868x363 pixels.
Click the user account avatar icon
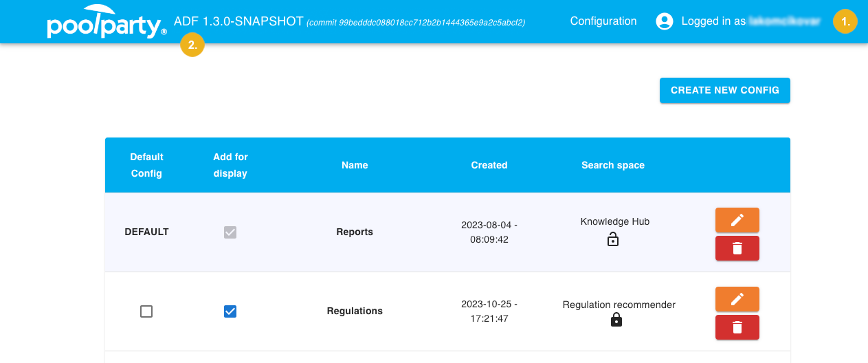coord(665,21)
